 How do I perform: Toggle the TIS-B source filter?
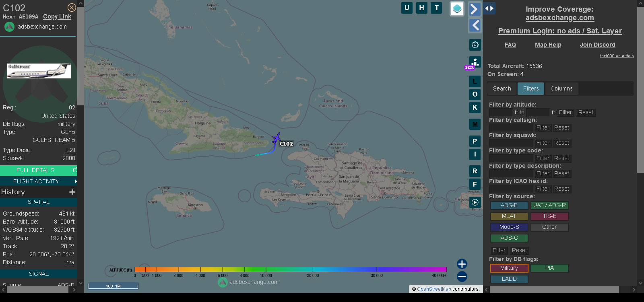(549, 216)
